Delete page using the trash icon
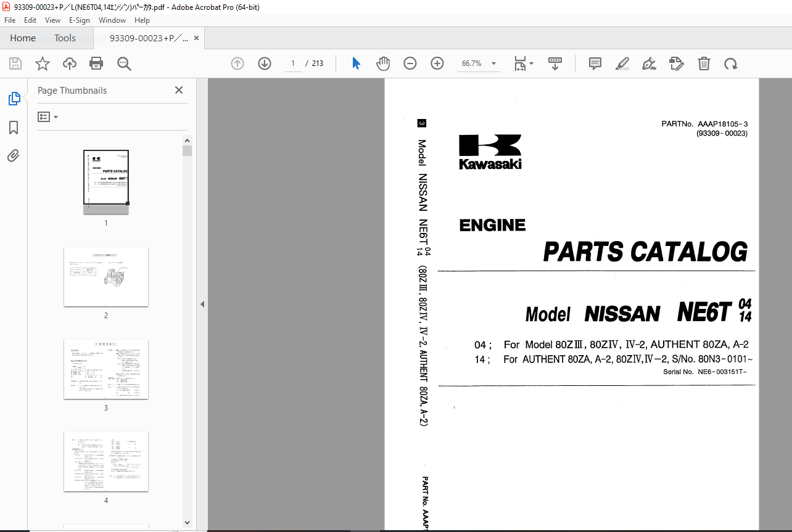Screen dimensions: 792x532 point(704,63)
